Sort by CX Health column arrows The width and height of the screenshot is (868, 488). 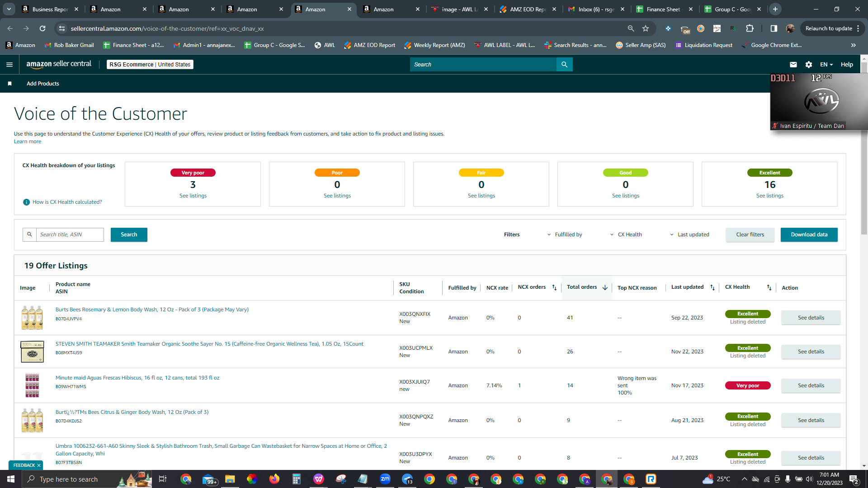coord(769,287)
